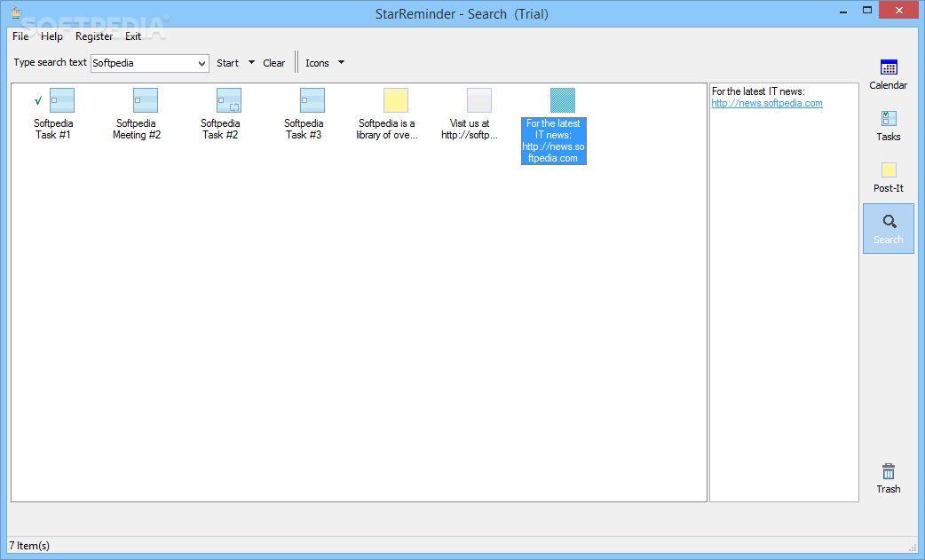This screenshot has width=925, height=560.
Task: Click the Exit menu item
Action: point(133,36)
